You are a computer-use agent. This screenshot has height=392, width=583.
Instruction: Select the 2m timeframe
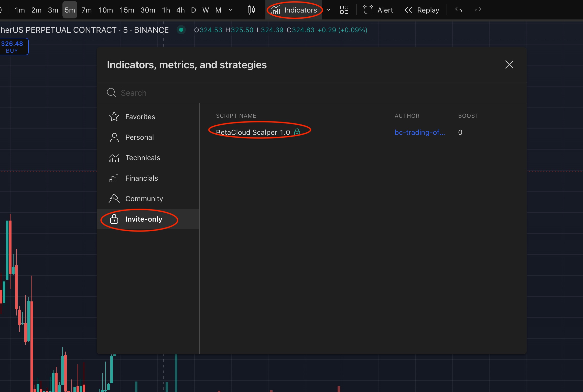(x=36, y=10)
